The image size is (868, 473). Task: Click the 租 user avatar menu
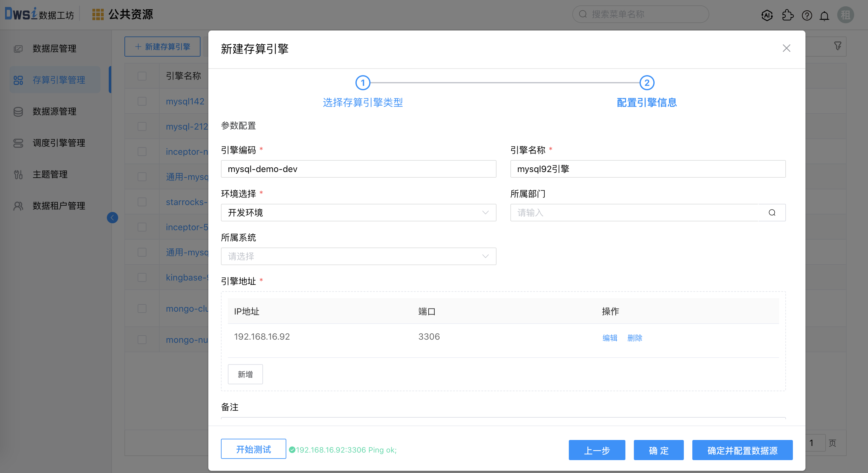pos(845,15)
